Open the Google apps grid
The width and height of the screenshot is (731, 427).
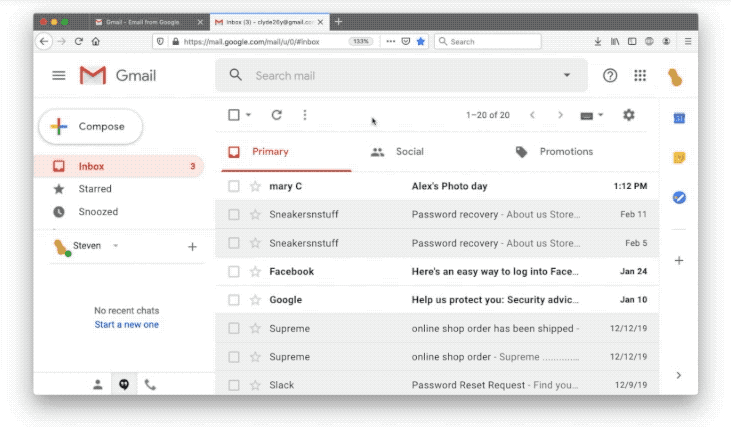pyautogui.click(x=640, y=76)
